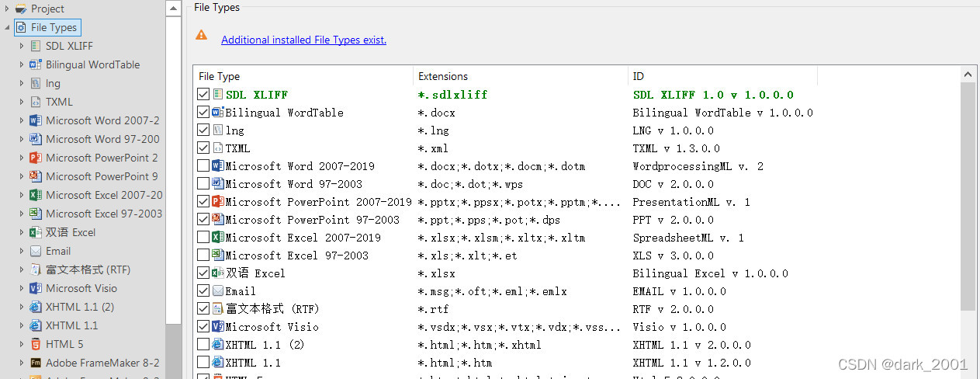Click the HTML 5 tree icon
This screenshot has width=980, height=379.
35,344
